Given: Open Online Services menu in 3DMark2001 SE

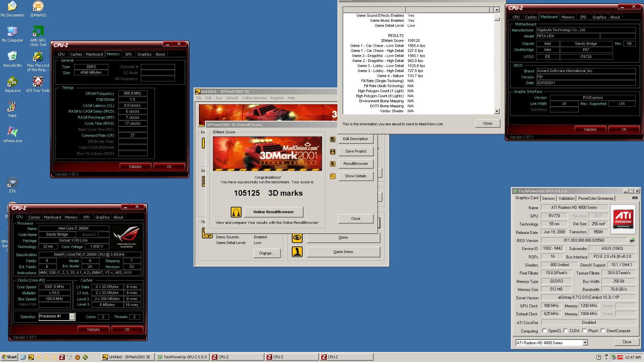Looking at the screenshot, I should coord(254,98).
